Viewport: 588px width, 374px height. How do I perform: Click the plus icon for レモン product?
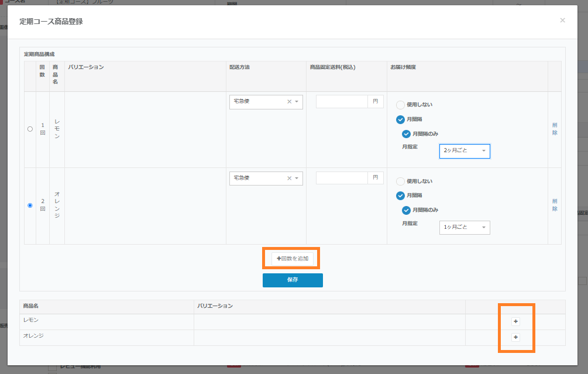click(515, 321)
